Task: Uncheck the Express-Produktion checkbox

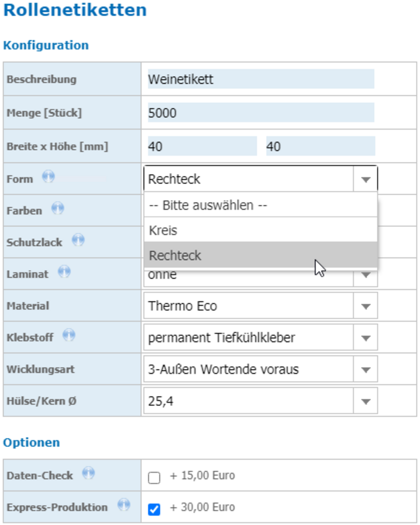Action: (x=154, y=509)
